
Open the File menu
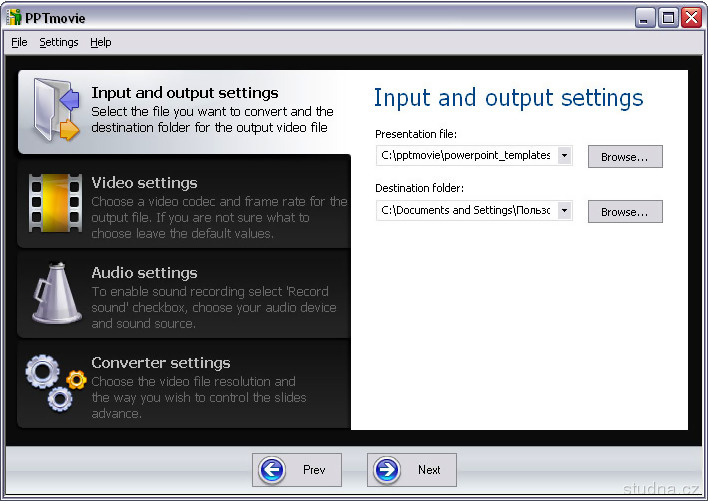[19, 42]
